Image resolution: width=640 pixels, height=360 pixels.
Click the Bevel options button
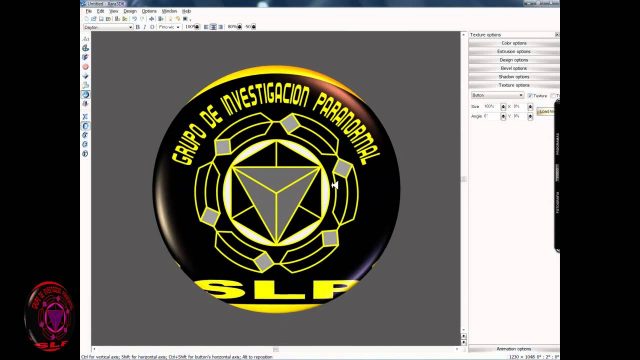(513, 68)
